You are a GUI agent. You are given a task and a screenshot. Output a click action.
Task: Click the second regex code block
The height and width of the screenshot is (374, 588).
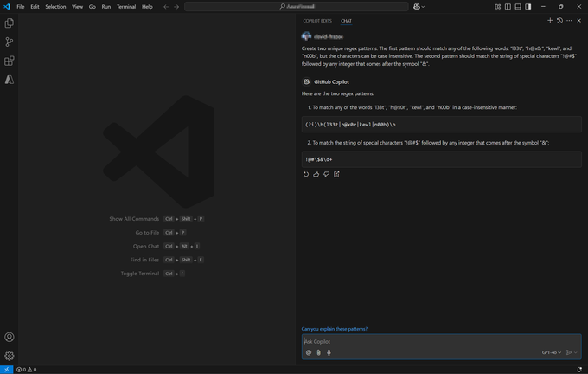(x=442, y=159)
